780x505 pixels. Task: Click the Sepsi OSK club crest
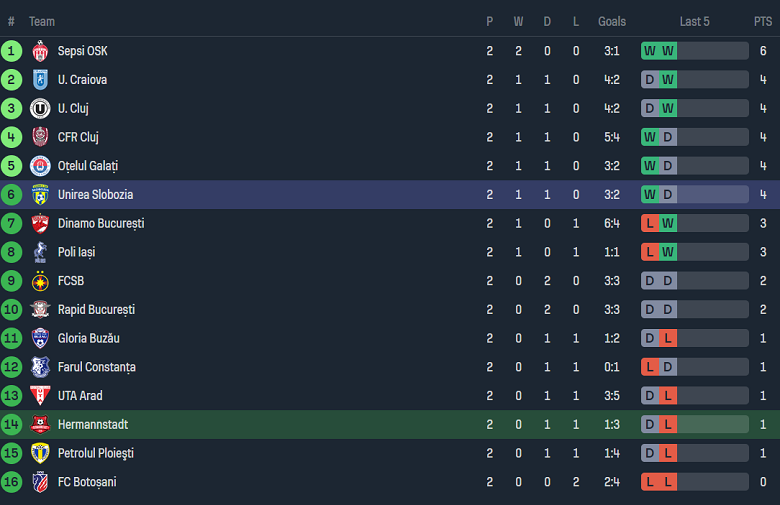point(40,51)
